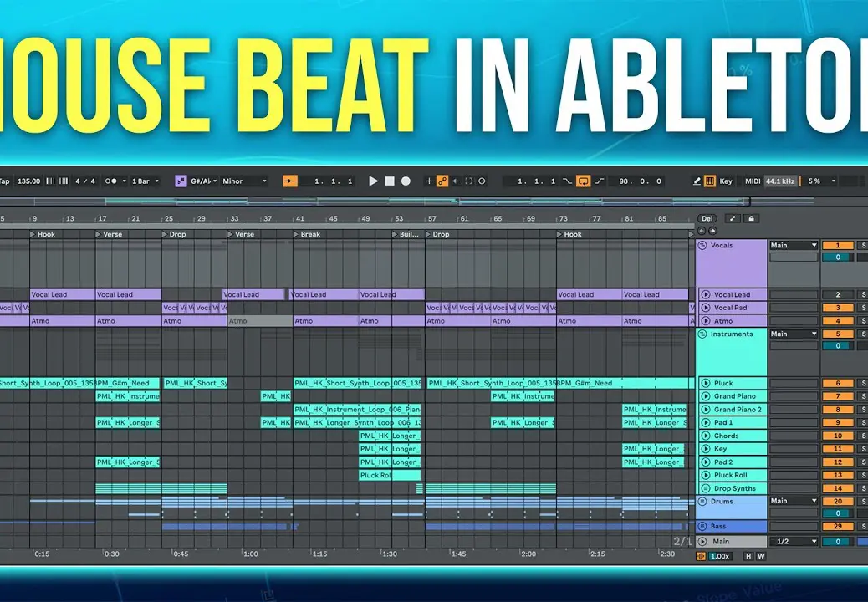Toggle the Loop switch icon
Screen dimensions: 868x602
pyautogui.click(x=583, y=181)
